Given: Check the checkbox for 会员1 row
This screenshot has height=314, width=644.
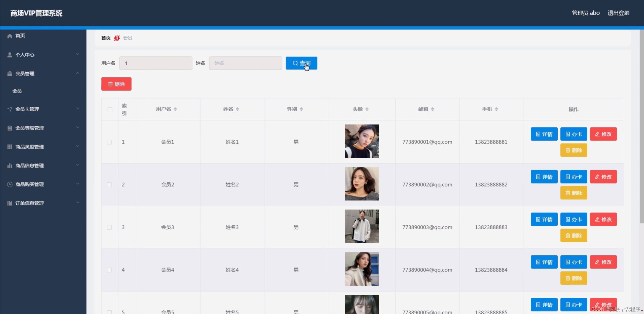Looking at the screenshot, I should click(x=110, y=142).
